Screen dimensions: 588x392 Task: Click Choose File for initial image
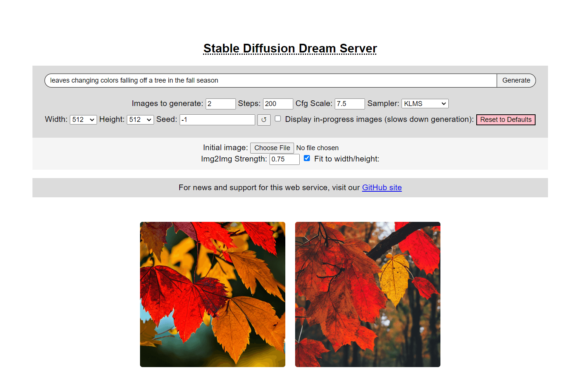coord(272,148)
